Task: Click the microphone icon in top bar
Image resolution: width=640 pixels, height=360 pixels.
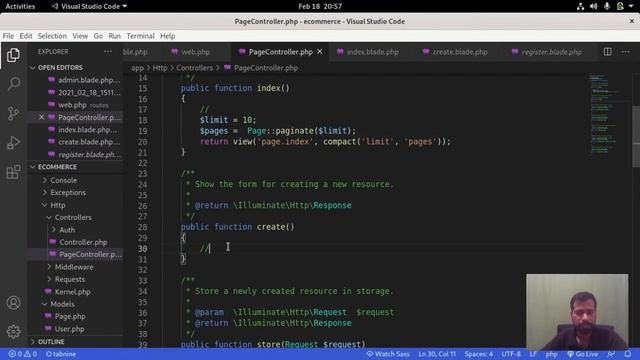Action: (x=607, y=6)
